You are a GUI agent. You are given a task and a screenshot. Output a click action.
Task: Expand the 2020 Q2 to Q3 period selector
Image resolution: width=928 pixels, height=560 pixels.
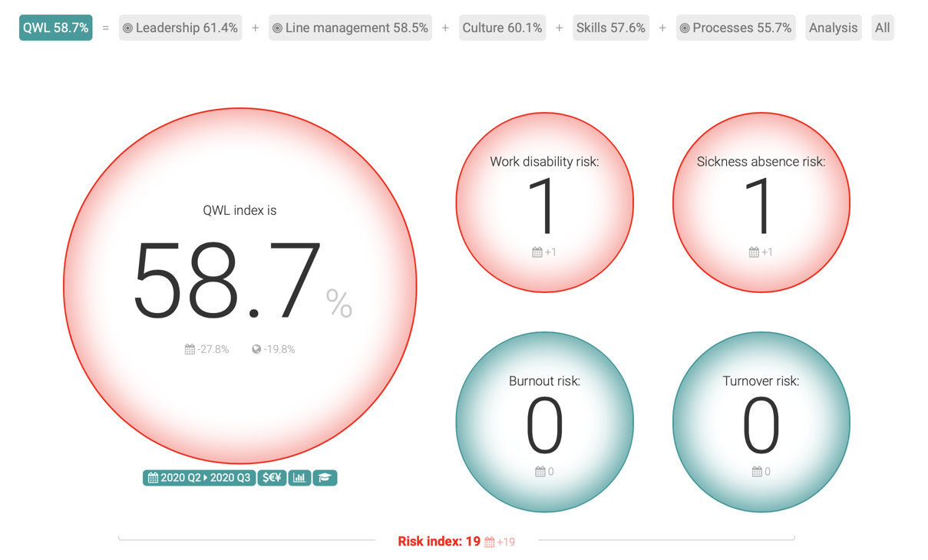pyautogui.click(x=199, y=477)
